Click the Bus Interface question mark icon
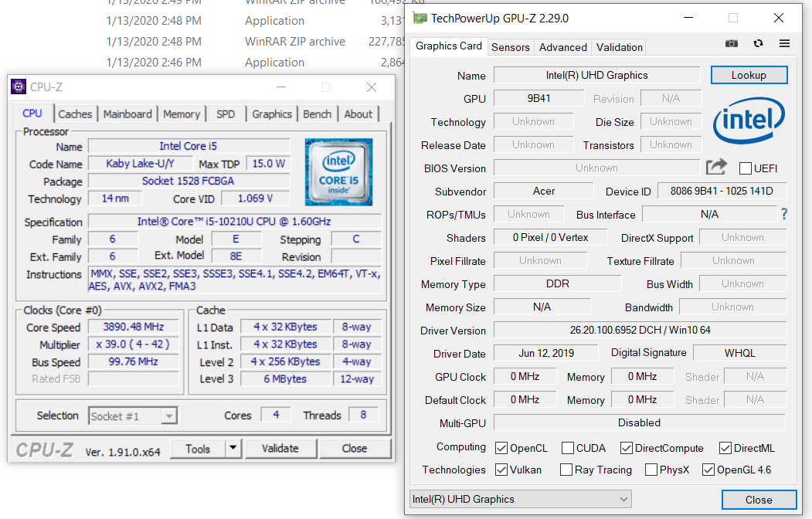Viewport: 812px width, 519px height. point(784,214)
